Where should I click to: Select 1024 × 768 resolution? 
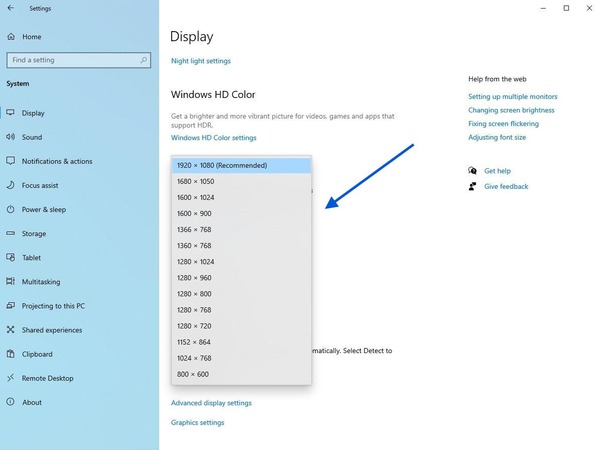click(x=241, y=358)
